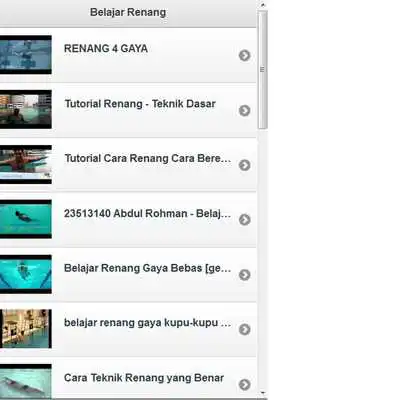The image size is (409, 400).
Task: Open the RENANG 4 GAYA title link
Action: pos(106,49)
